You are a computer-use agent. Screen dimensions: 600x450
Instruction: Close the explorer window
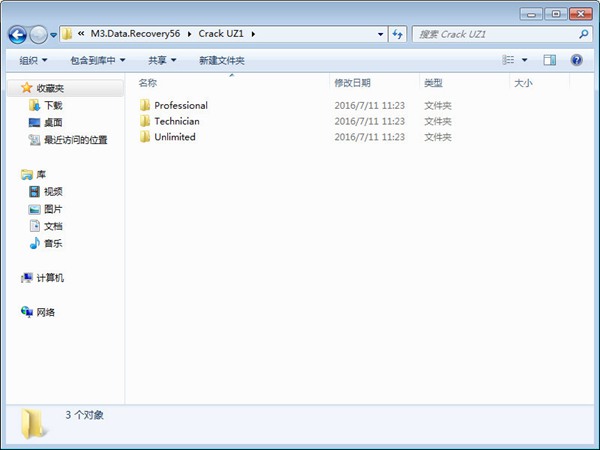pyautogui.click(x=580, y=14)
